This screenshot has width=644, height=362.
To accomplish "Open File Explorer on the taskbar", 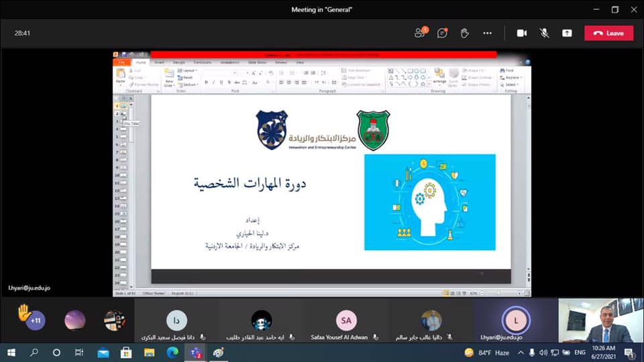I will 149,353.
